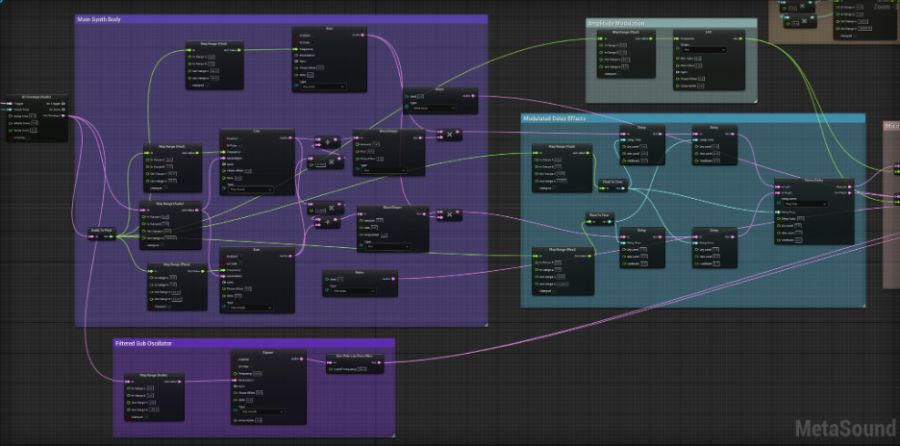Screen dimensions: 900x446
Task: Click the resize handle of the Amplitude Modulation comment
Action: click(x=755, y=101)
